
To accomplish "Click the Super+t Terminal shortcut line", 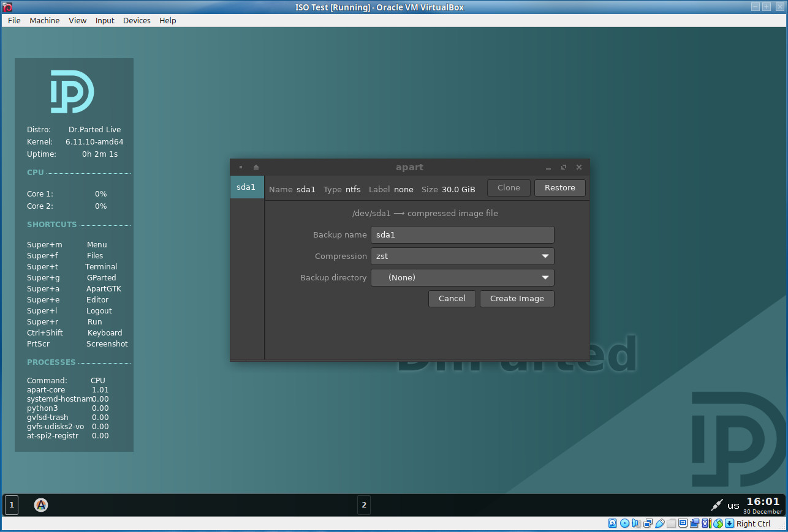I will point(72,267).
